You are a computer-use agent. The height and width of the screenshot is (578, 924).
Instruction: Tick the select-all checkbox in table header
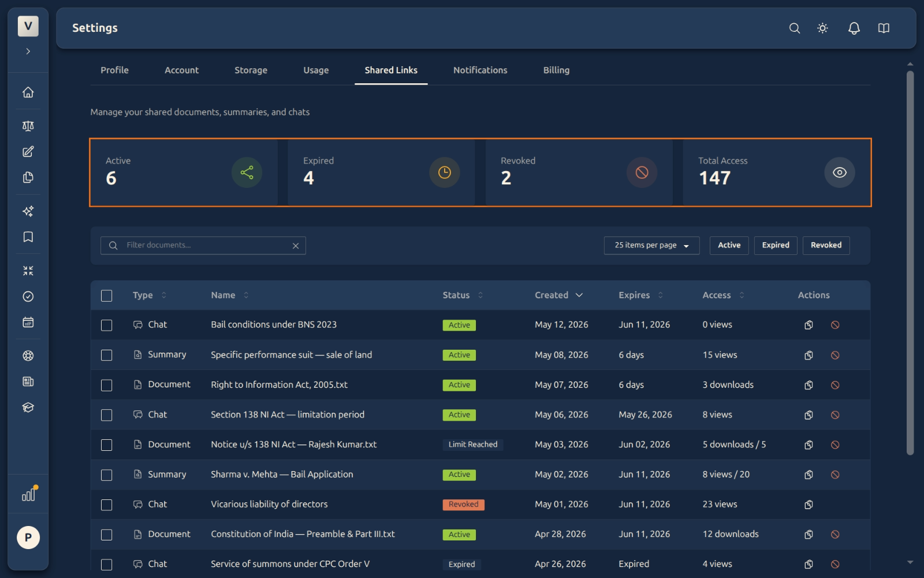106,295
